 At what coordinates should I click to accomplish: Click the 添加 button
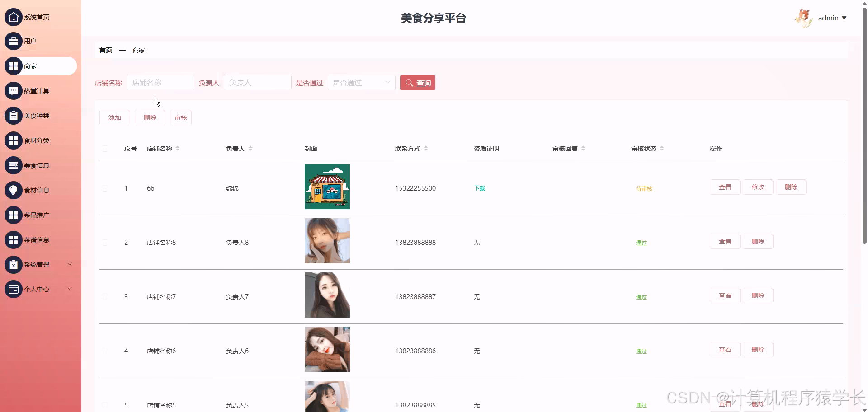pos(115,117)
